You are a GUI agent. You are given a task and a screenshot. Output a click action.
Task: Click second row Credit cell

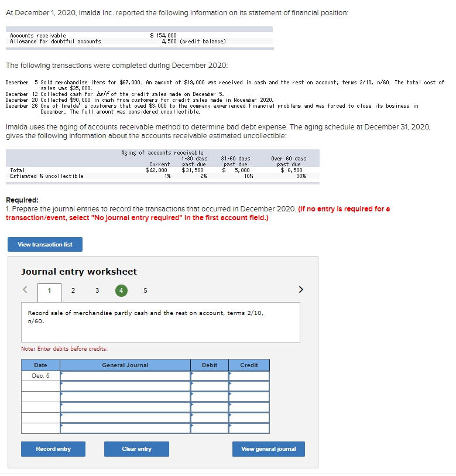coord(249,386)
